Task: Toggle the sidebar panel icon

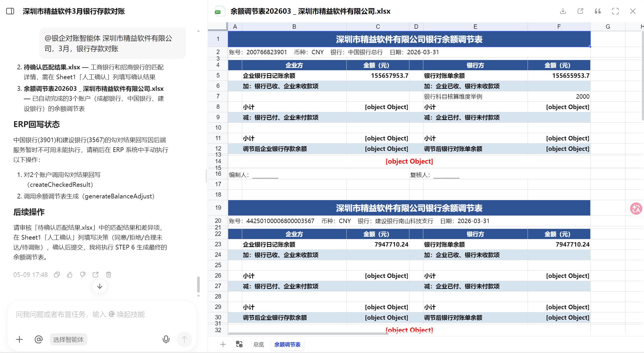Action: (10, 11)
